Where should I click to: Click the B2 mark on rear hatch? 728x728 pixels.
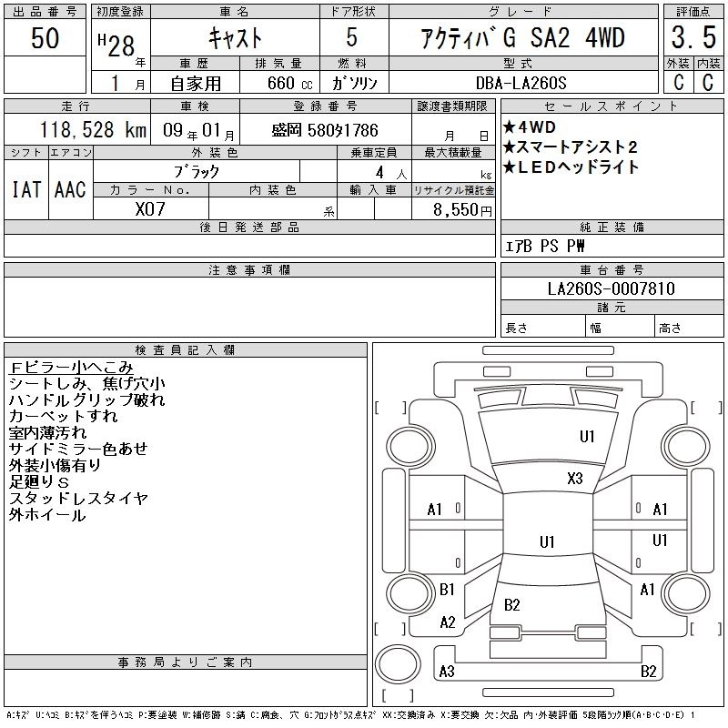coord(512,605)
